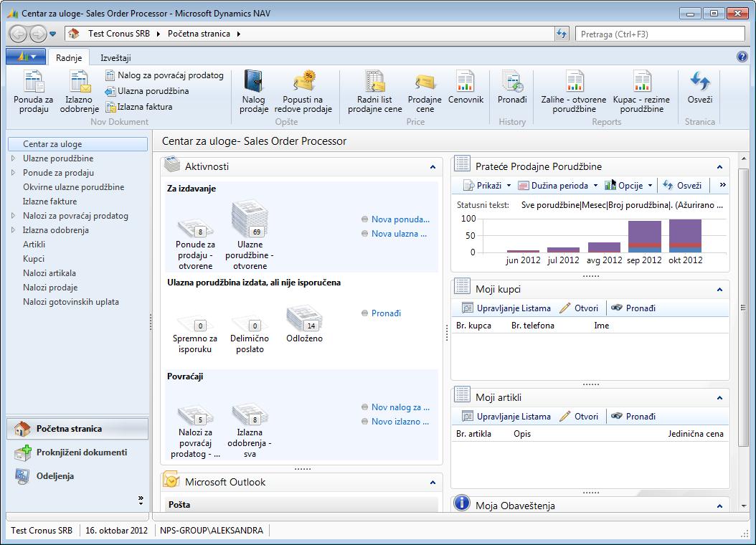
Task: Click Nova ulazna ... link
Action: tap(399, 234)
